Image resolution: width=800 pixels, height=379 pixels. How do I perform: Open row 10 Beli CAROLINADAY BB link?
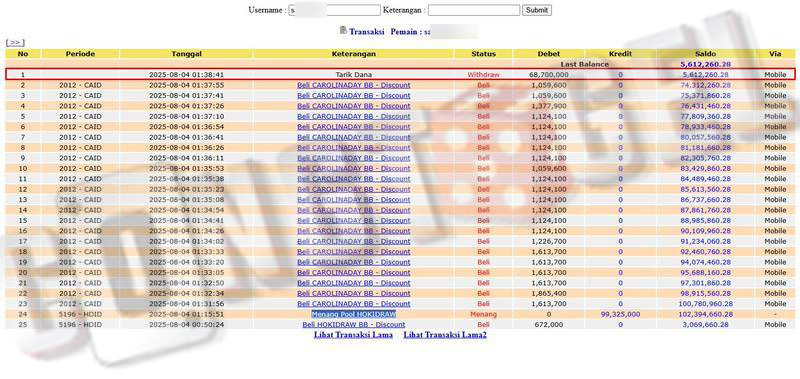[354, 168]
